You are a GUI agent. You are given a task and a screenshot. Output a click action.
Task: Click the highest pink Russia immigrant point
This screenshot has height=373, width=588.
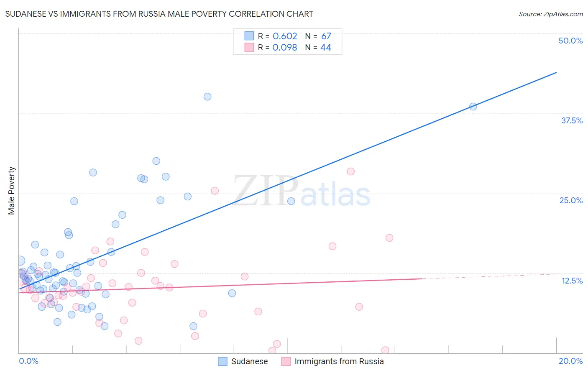pos(351,171)
